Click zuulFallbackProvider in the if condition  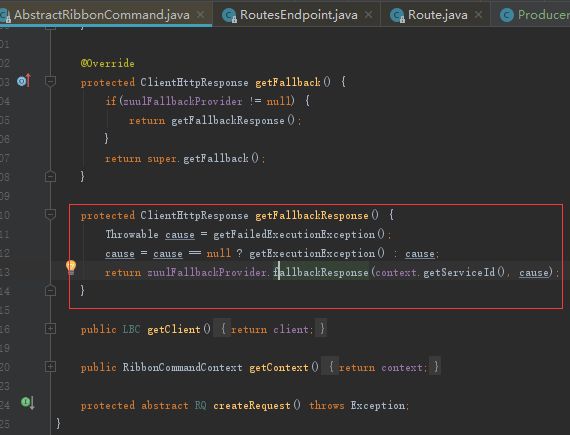pyautogui.click(x=183, y=101)
